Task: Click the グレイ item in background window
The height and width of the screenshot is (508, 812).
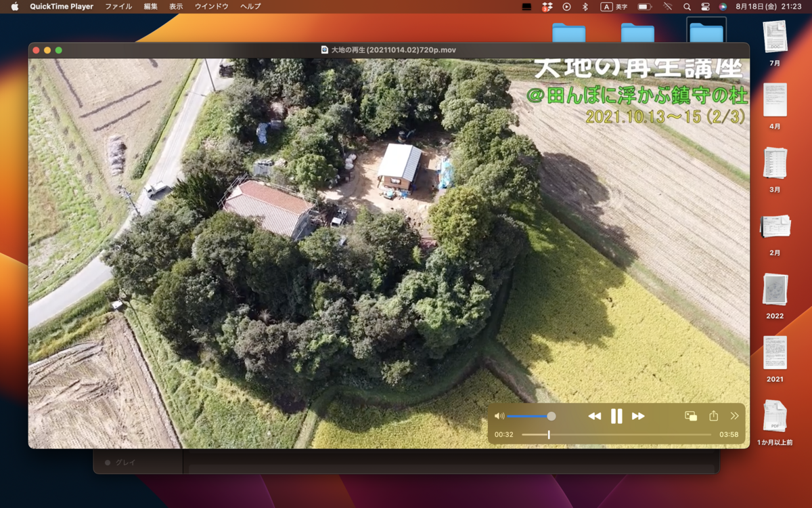Action: 125,462
